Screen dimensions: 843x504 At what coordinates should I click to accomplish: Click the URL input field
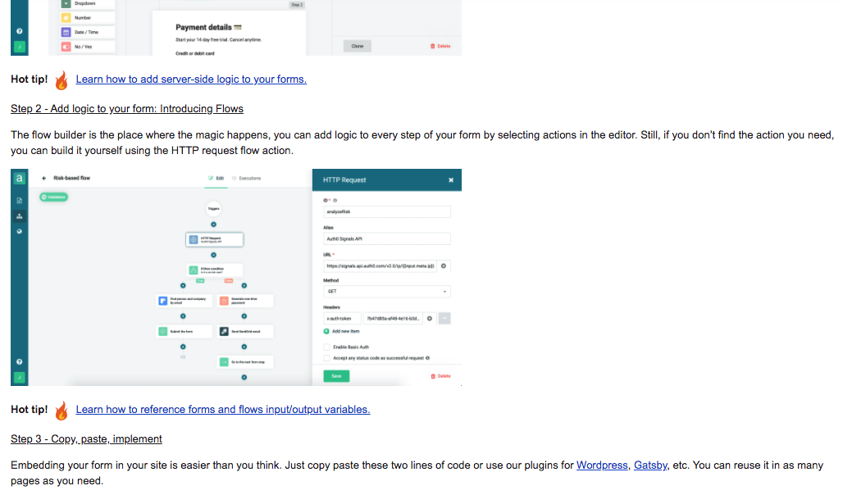tap(380, 266)
